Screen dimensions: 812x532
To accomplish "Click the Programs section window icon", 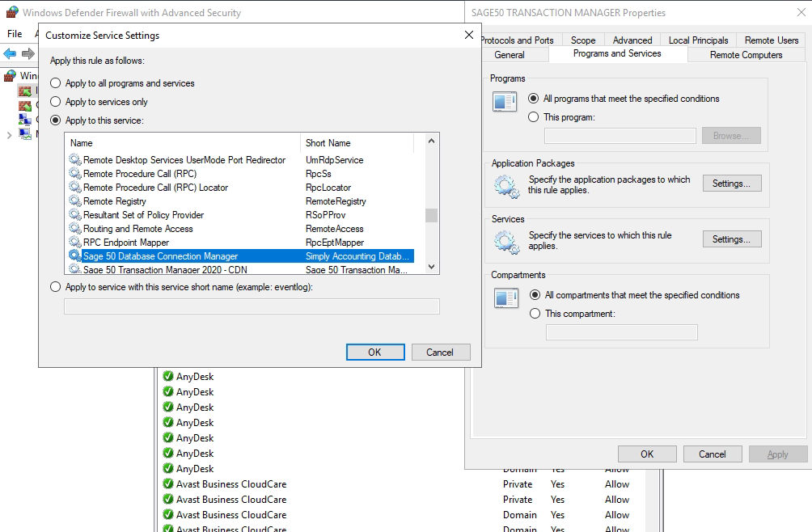I will (x=505, y=101).
